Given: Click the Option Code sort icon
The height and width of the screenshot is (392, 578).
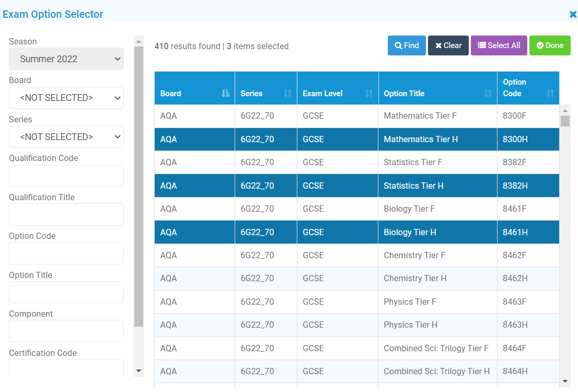Looking at the screenshot, I should (550, 94).
